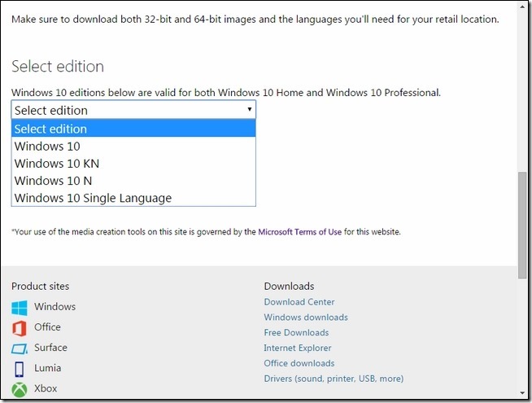Image resolution: width=532 pixels, height=403 pixels.
Task: Open the Internet Explorer downloads link
Action: coord(298,348)
